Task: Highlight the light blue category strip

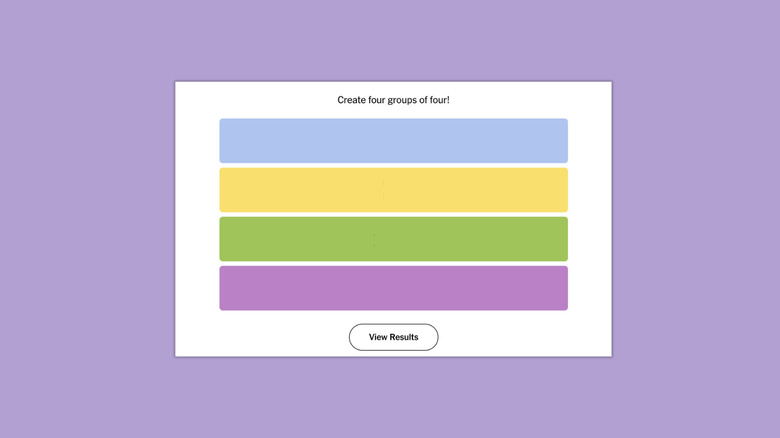Action: click(393, 141)
